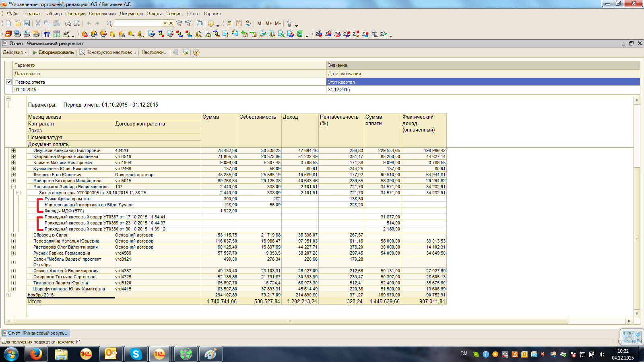
Task: Open Конструктор настроек
Action: click(108, 52)
